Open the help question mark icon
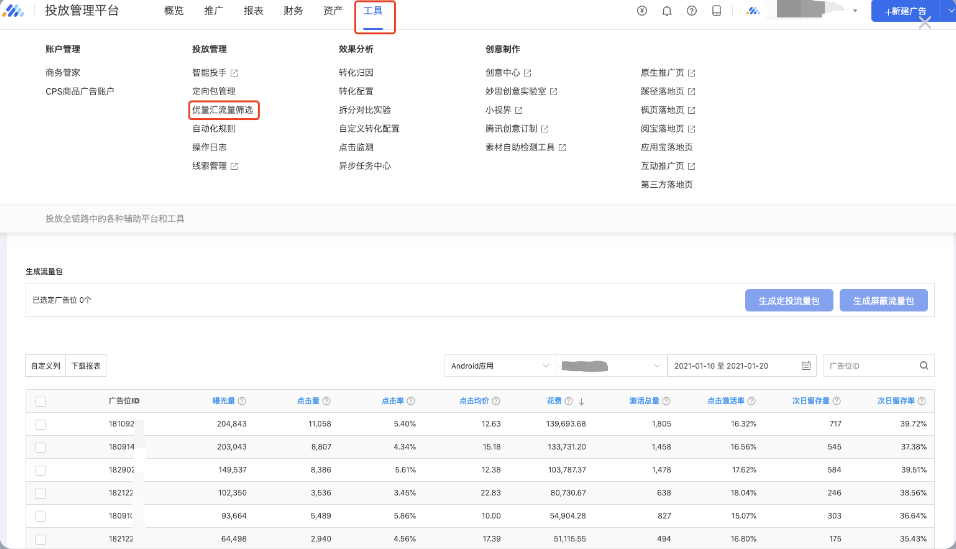Image resolution: width=956 pixels, height=549 pixels. [x=692, y=11]
